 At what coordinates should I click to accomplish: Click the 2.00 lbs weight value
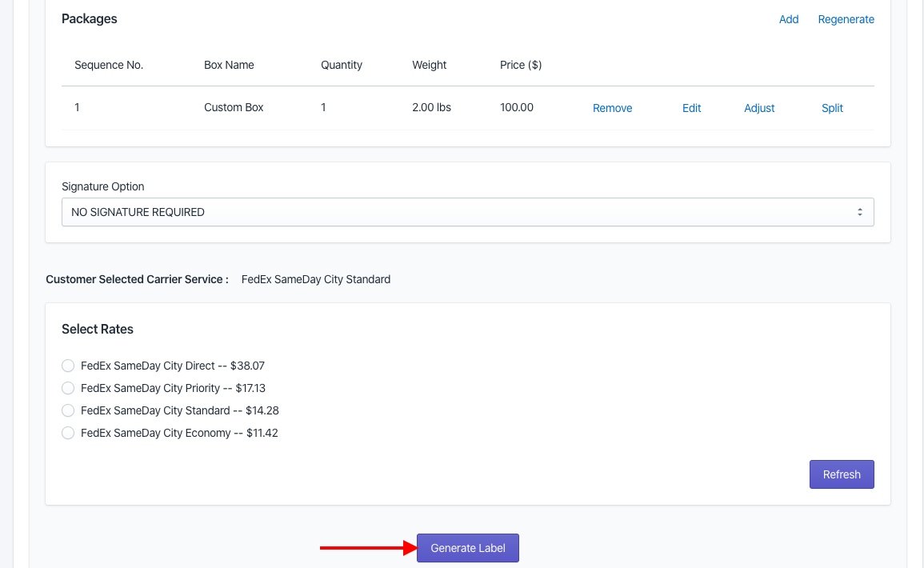point(431,107)
